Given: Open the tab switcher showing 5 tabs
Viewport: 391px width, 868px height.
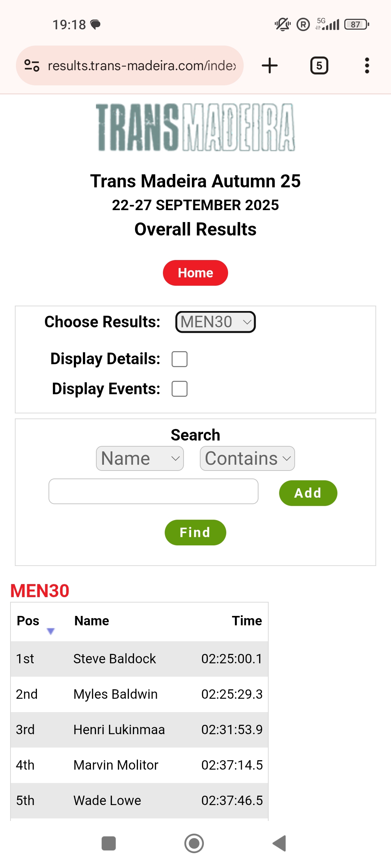Looking at the screenshot, I should tap(319, 65).
